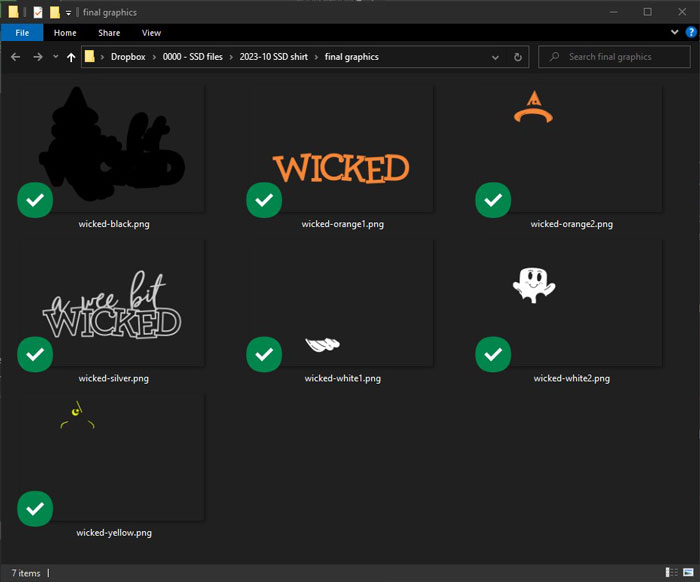The height and width of the screenshot is (582, 700).
Task: Open the Home ribbon tab
Action: point(65,33)
